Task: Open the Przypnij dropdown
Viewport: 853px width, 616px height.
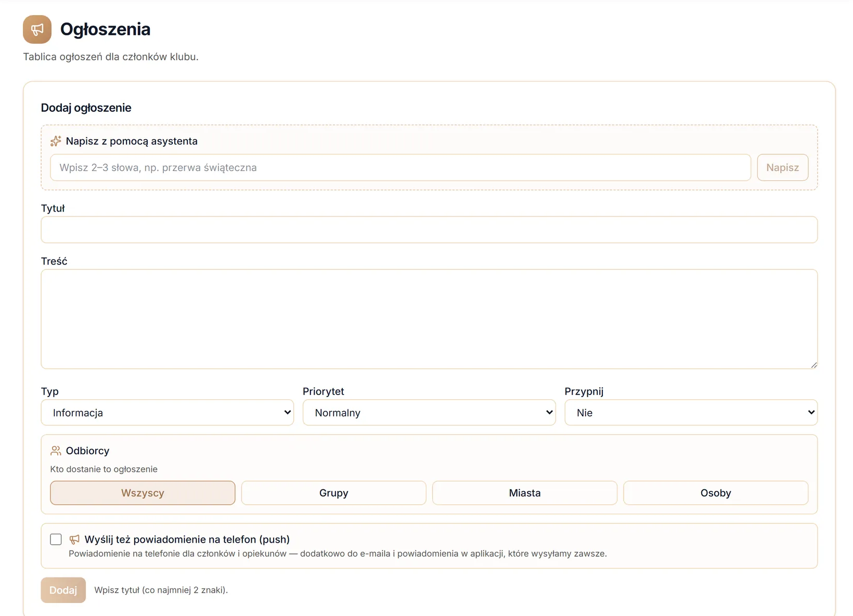Action: [x=691, y=412]
